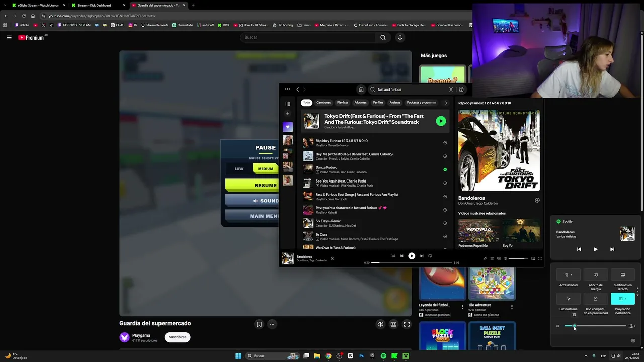Select the Todo filter chip
The height and width of the screenshot is (362, 644).
coord(306,103)
